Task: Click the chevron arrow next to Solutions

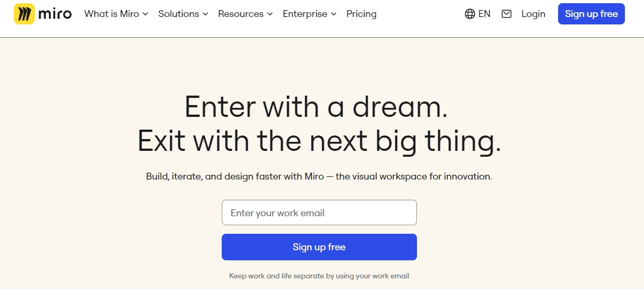Action: (x=205, y=14)
